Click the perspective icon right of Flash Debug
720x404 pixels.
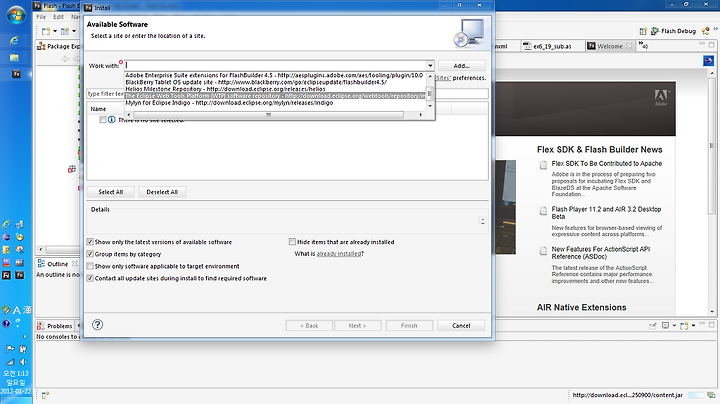pyautogui.click(x=705, y=31)
